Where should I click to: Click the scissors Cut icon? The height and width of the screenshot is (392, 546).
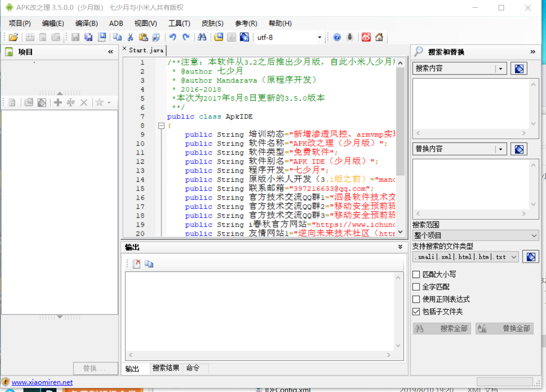point(130,37)
